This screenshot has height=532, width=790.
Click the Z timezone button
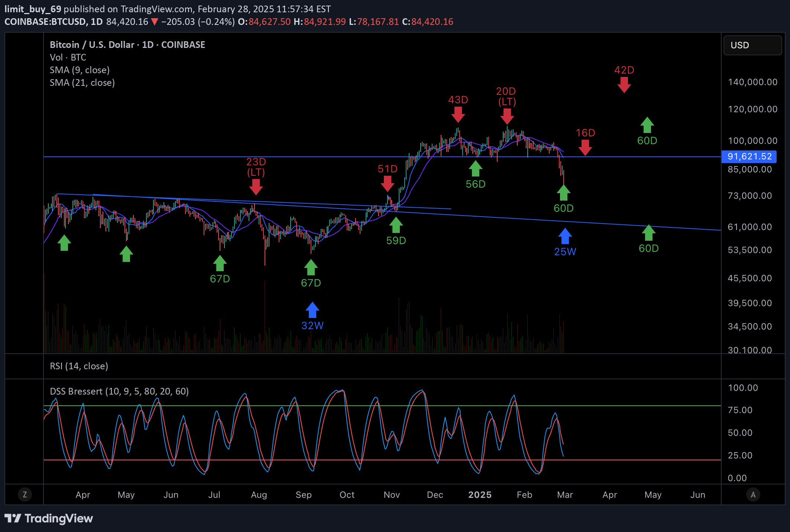click(25, 494)
